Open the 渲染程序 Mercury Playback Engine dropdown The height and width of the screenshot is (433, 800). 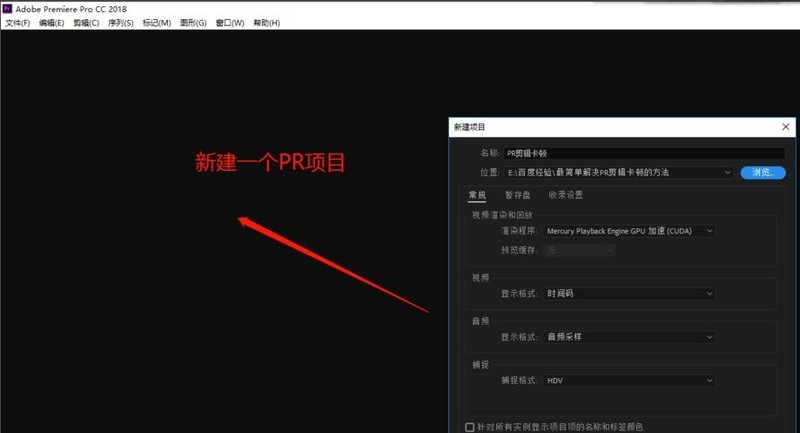629,231
